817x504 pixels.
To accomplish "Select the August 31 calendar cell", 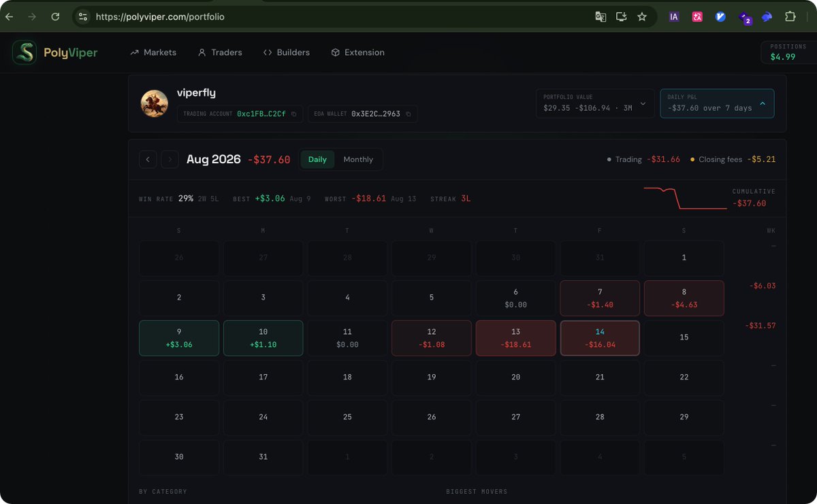I will (263, 458).
